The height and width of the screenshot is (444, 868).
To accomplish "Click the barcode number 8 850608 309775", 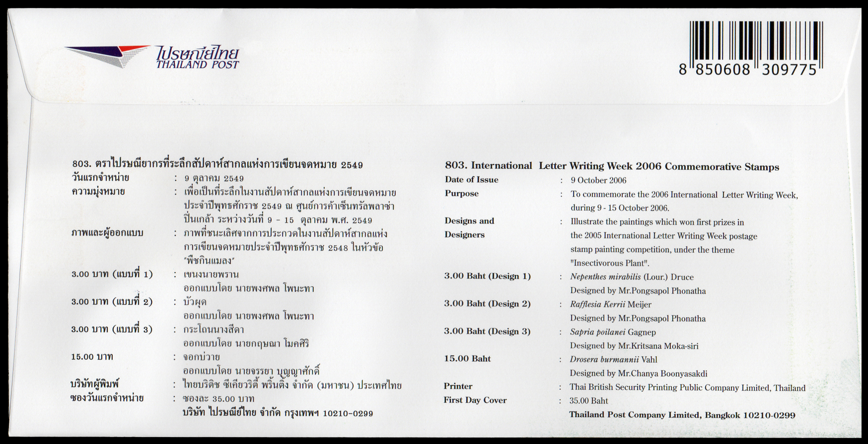I will pos(748,70).
